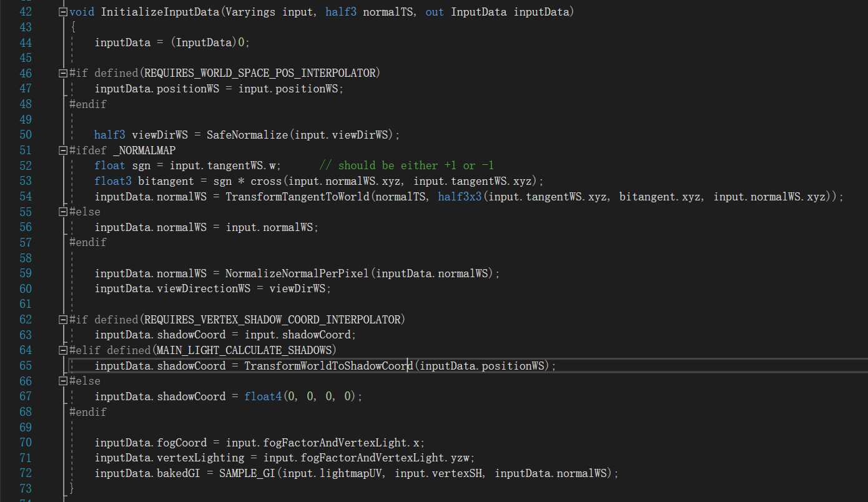868x502 pixels.
Task: Click the green "should be either +1 or -1" comment
Action: pos(407,165)
